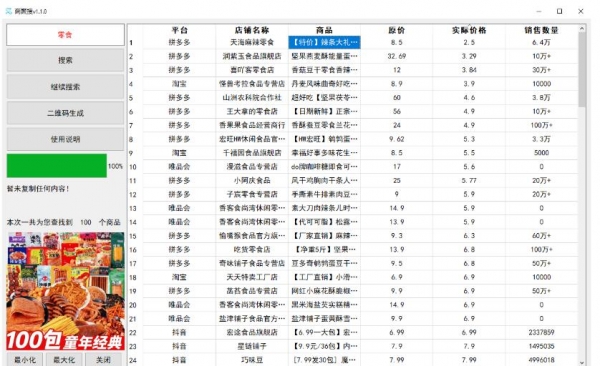
Task: Maximize the window from the title bar
Action: 559,11
